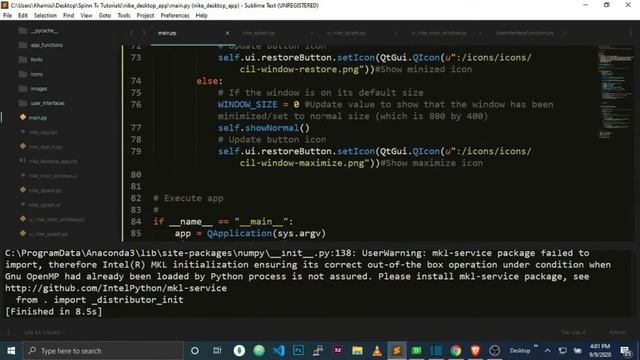Switch to the ui_nike_splash.py tab
640x360 pixels.
point(347,33)
